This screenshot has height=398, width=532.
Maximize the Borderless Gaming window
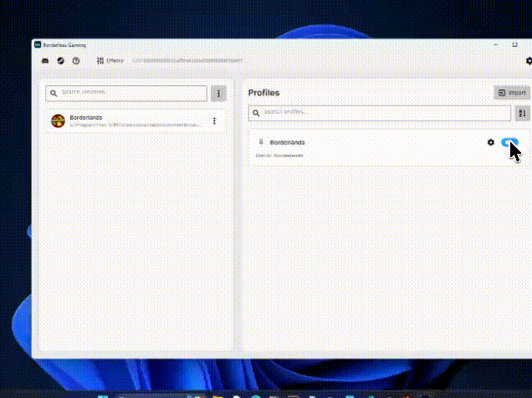click(x=514, y=45)
